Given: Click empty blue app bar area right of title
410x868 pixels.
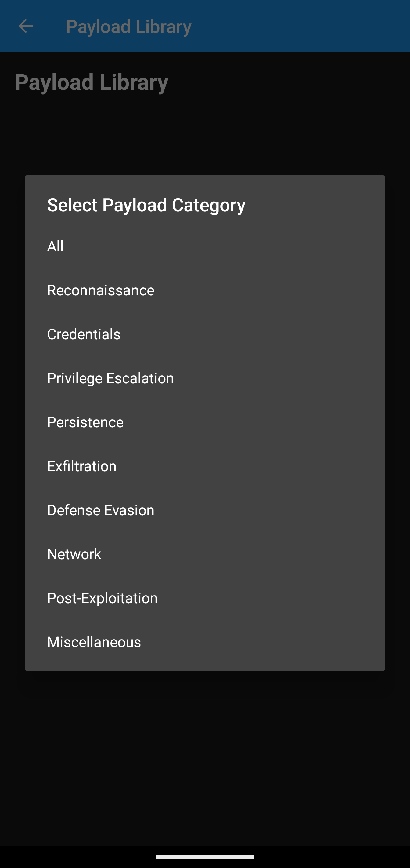Looking at the screenshot, I should pyautogui.click(x=303, y=26).
